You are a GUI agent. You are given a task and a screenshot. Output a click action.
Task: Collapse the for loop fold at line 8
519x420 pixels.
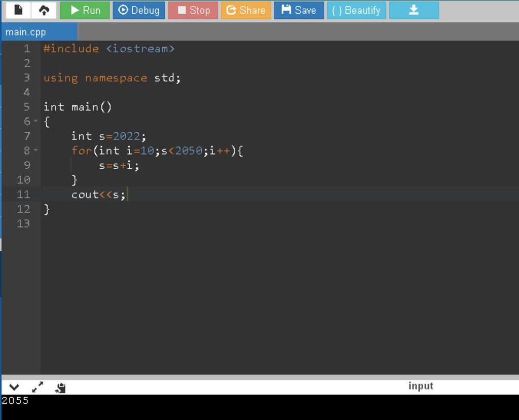[x=36, y=150]
